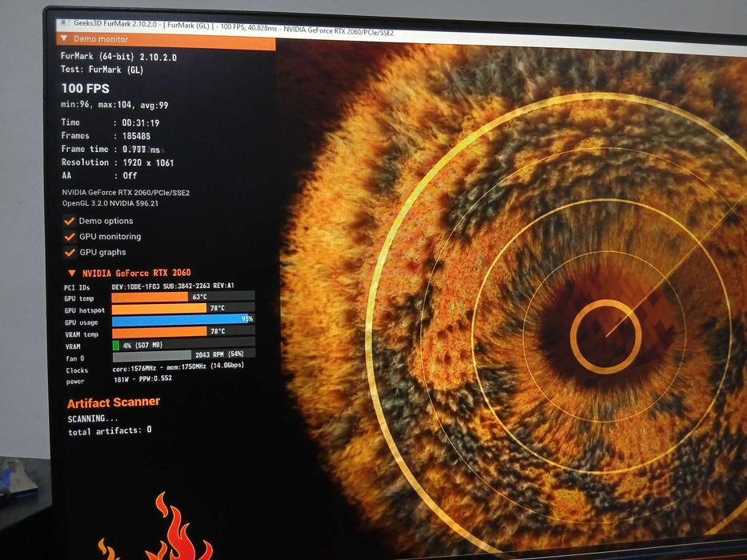The image size is (747, 560).
Task: Click the fan 0 2043 RPM bar
Action: 184,354
